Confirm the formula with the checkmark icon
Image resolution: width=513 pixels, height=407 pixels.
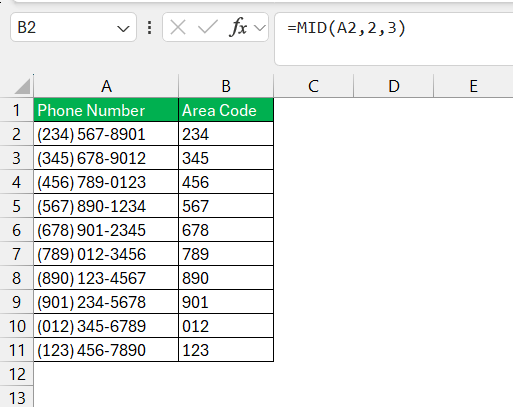pyautogui.click(x=207, y=27)
